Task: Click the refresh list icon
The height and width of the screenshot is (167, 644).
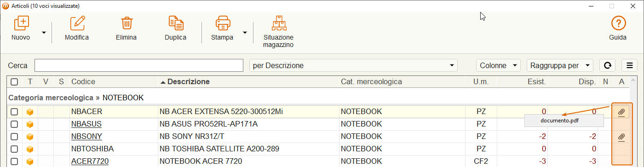Action: (607, 66)
